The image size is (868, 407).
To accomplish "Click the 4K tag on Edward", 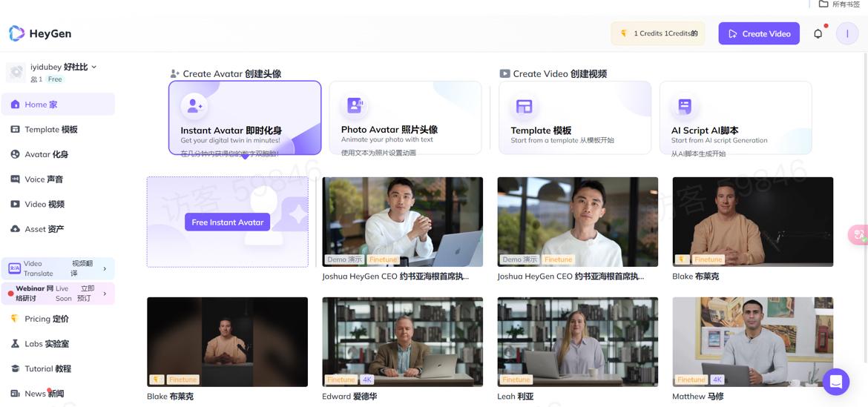I will (x=366, y=380).
